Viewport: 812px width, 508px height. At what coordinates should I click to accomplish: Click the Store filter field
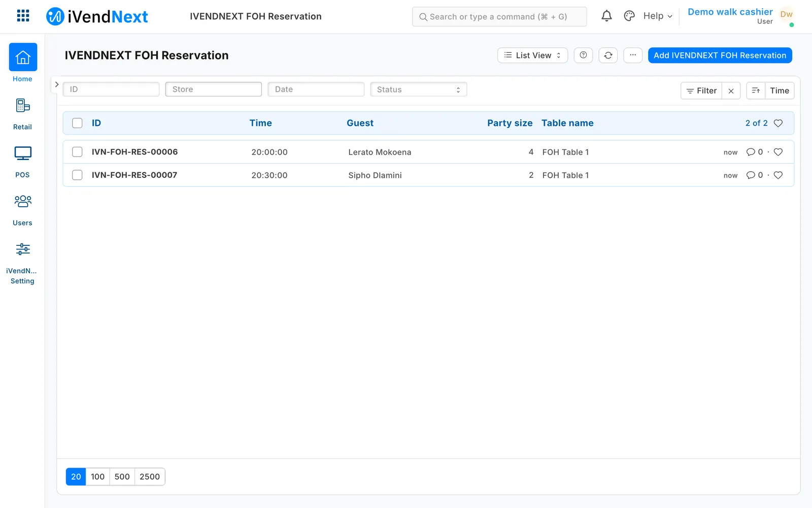point(214,89)
